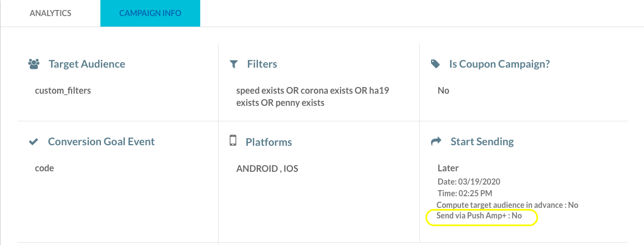
Task: Click the Filters funnel icon
Action: (x=234, y=64)
